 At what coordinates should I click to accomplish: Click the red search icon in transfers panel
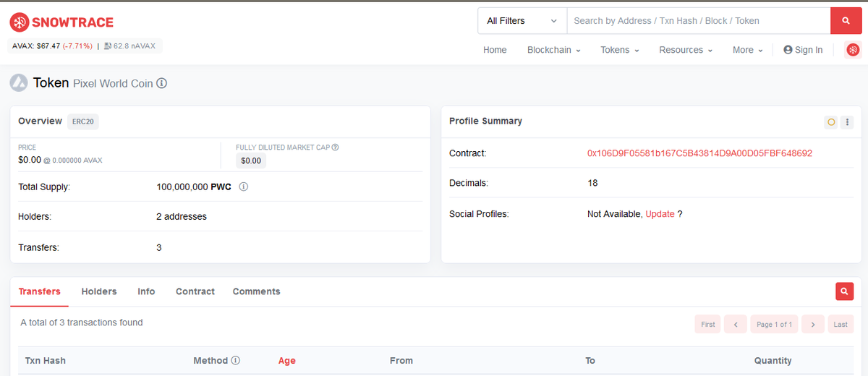click(844, 291)
